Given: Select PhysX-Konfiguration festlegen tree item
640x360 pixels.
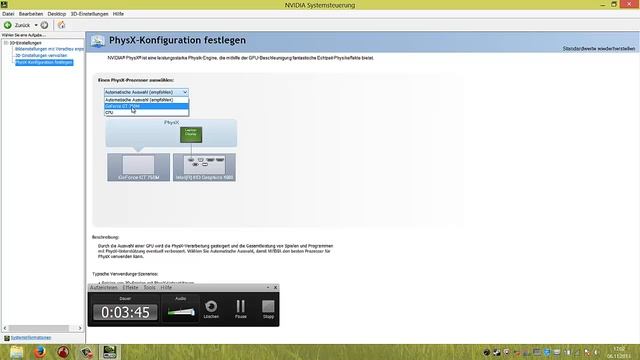Looking at the screenshot, I should point(44,62).
